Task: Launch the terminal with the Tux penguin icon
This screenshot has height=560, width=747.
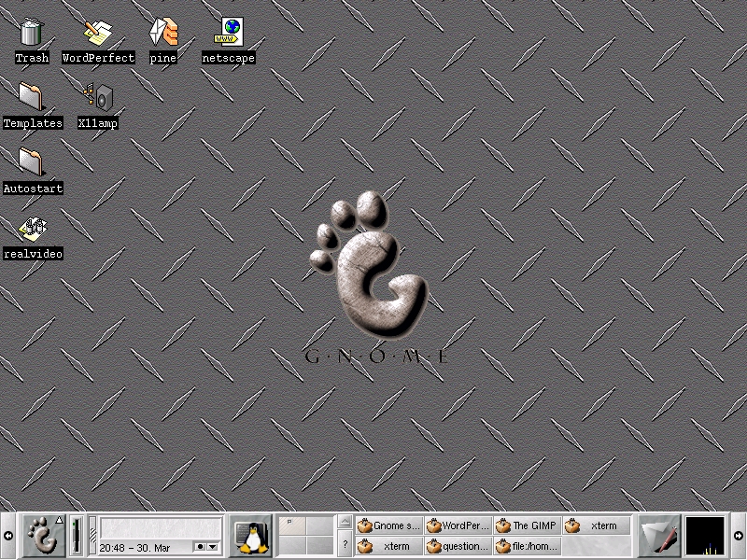Action: pyautogui.click(x=251, y=536)
